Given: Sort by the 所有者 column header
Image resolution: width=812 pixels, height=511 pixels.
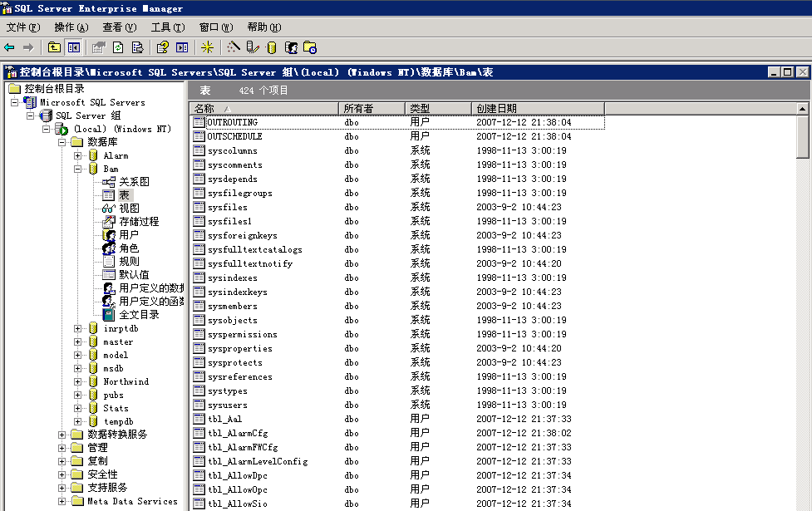Looking at the screenshot, I should [372, 108].
